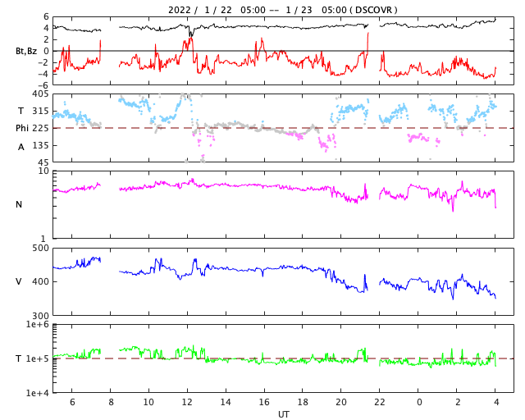Select the 'V' velocity axis label
This screenshot has width=525, height=420.
pyautogui.click(x=19, y=281)
